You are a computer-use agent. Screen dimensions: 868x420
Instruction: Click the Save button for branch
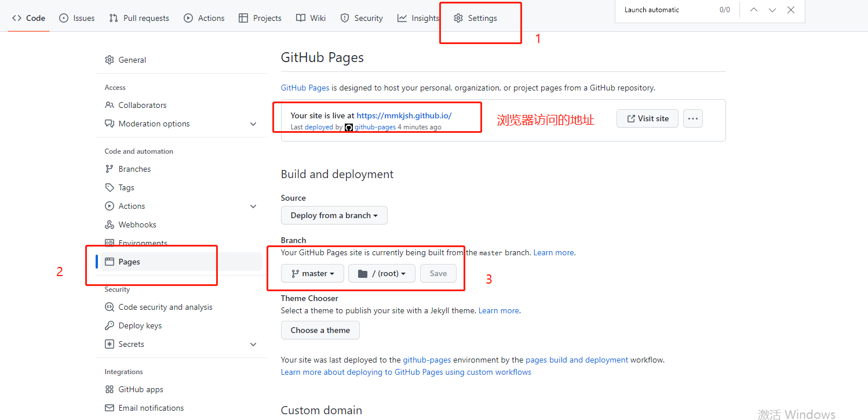438,273
